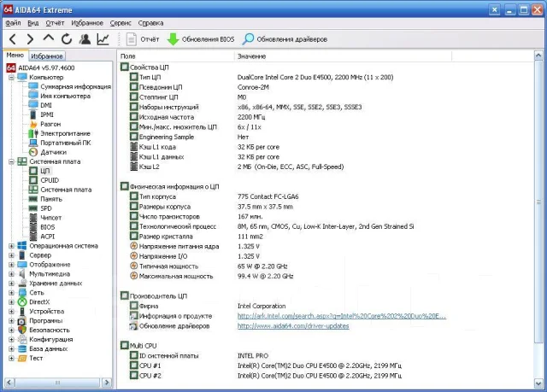Go forward with the right arrow toolbar icon

coord(30,39)
